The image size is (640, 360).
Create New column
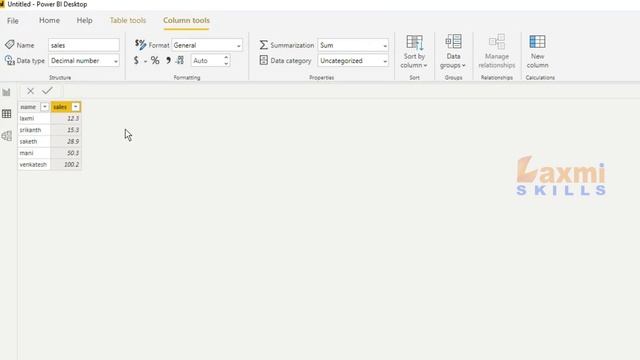(537, 52)
